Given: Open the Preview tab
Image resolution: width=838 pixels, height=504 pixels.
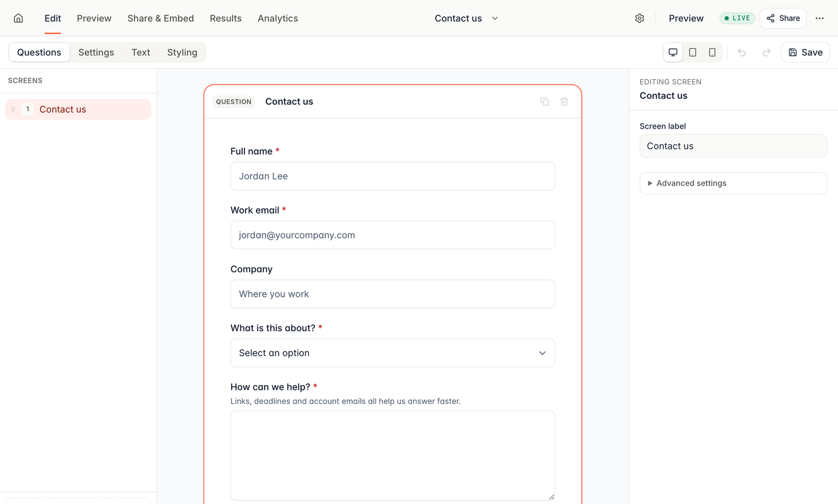Looking at the screenshot, I should pos(94,18).
